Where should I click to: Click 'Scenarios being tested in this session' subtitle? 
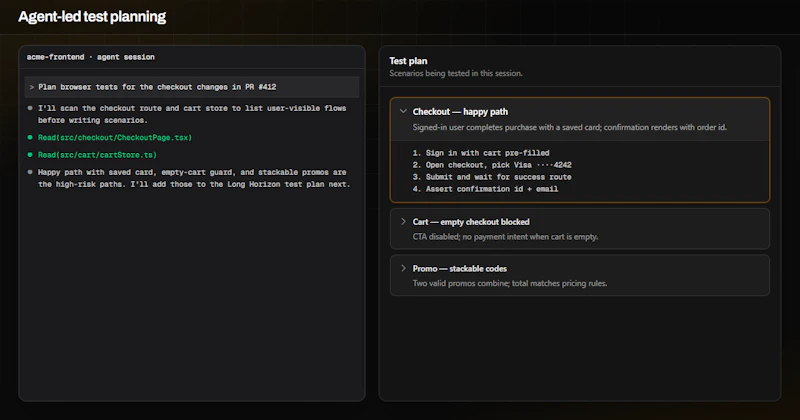pyautogui.click(x=456, y=73)
